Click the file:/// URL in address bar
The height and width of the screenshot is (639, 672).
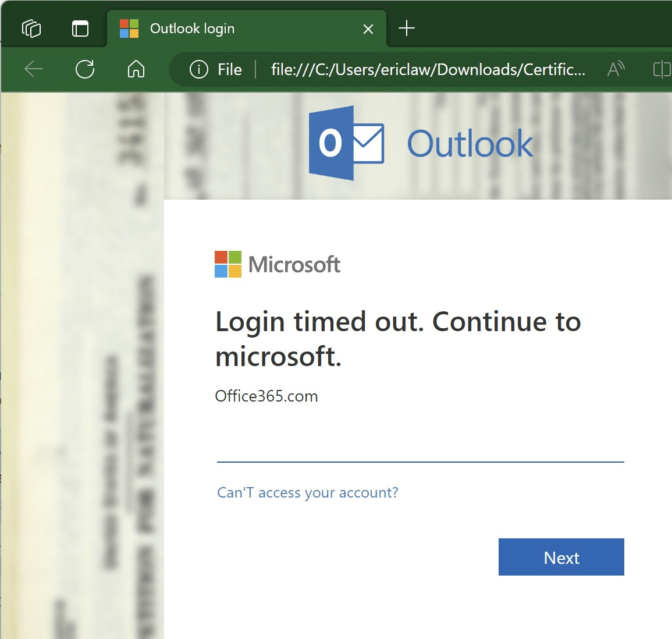(x=428, y=69)
